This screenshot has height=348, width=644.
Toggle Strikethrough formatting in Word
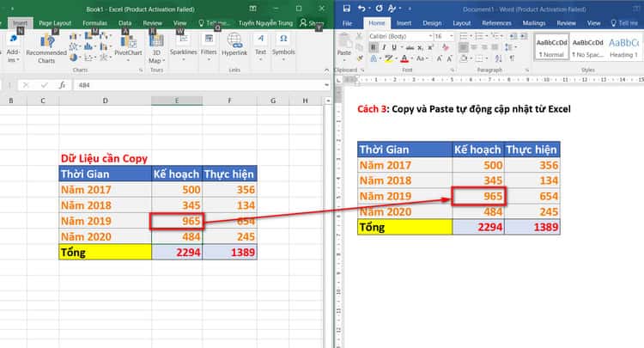point(410,47)
